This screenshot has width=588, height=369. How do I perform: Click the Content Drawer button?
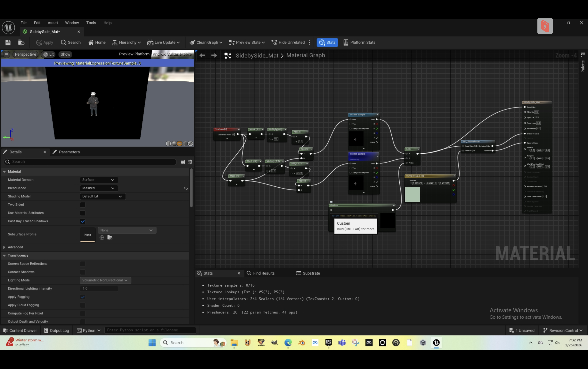pos(20,331)
